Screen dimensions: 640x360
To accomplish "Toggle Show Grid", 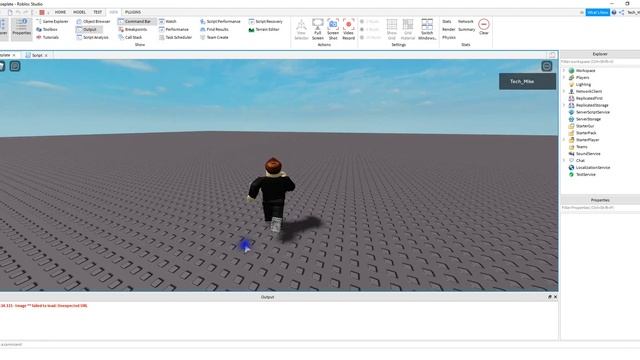I will (392, 29).
